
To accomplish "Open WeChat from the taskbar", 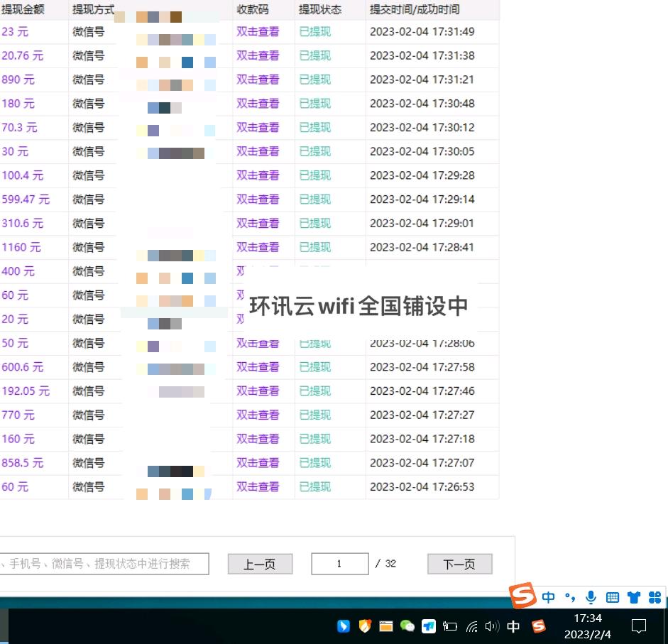I will point(407,626).
